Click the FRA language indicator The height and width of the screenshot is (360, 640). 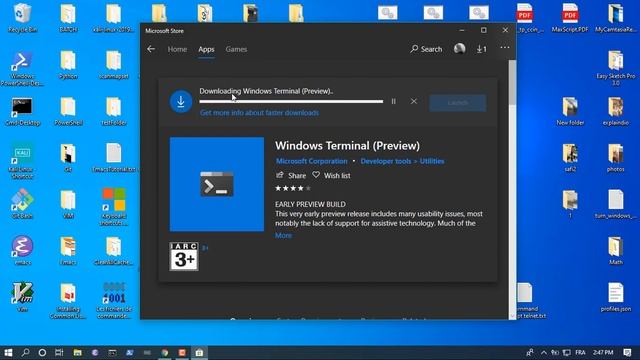tap(580, 353)
